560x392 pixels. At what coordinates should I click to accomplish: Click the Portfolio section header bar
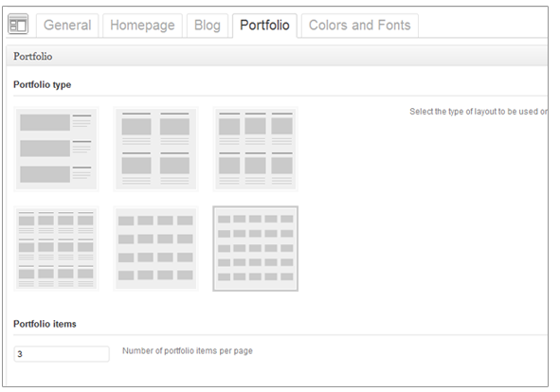277,56
